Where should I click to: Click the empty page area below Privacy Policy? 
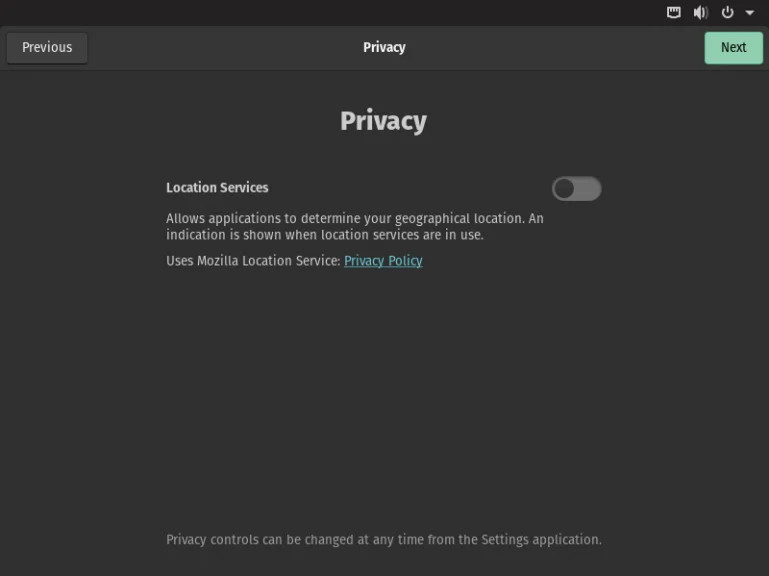tap(383, 400)
